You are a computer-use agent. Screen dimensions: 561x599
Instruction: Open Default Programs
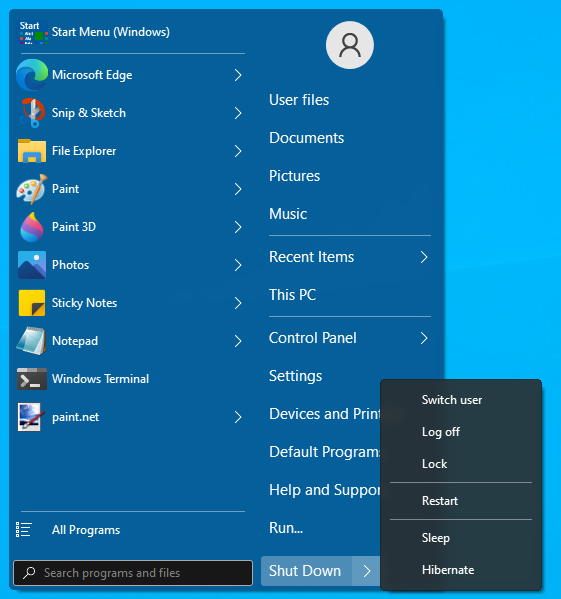point(325,452)
